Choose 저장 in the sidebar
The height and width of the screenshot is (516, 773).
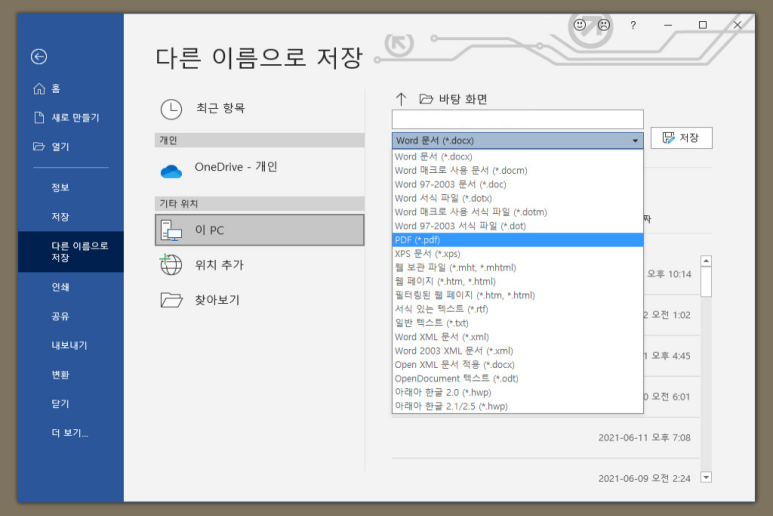(x=60, y=217)
